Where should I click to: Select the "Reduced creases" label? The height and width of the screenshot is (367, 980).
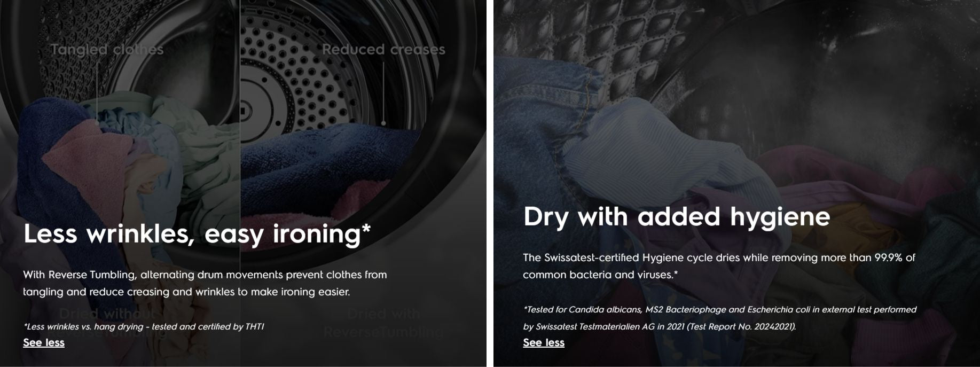point(383,50)
